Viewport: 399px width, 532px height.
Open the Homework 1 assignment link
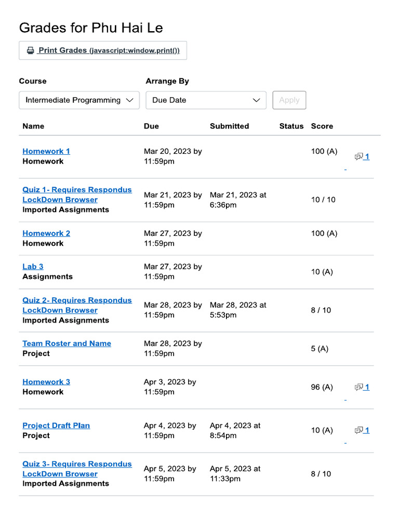46,151
